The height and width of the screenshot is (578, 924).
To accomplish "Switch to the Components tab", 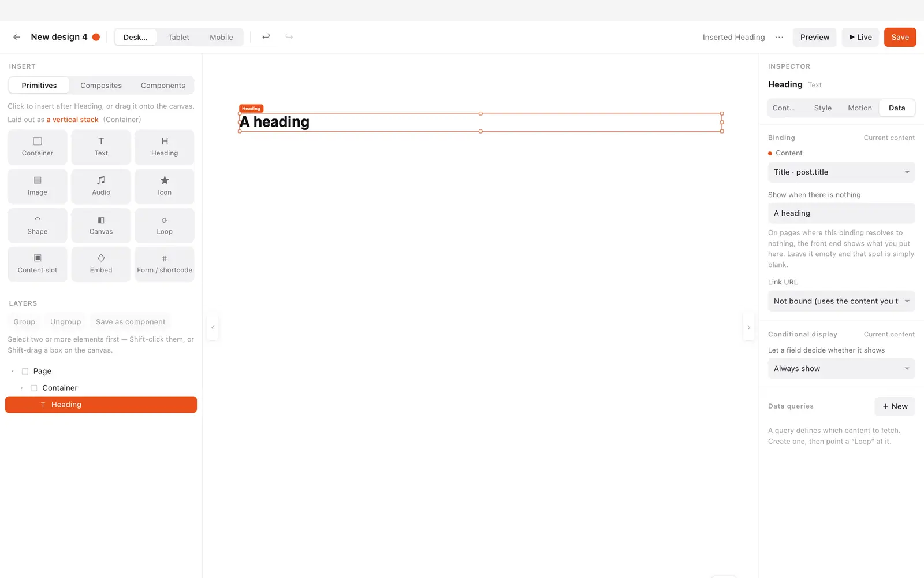I will coord(163,86).
